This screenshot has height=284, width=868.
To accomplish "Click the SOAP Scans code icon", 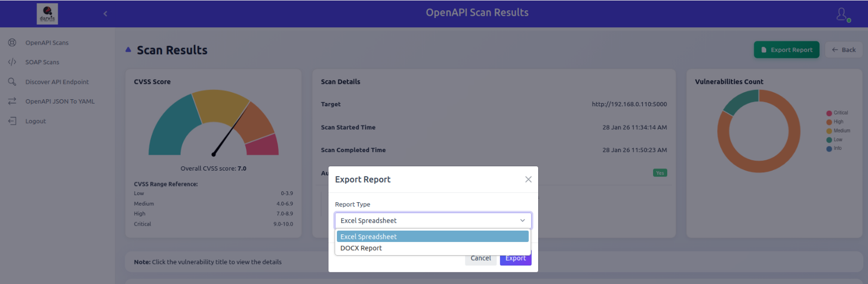I will pos(12,62).
